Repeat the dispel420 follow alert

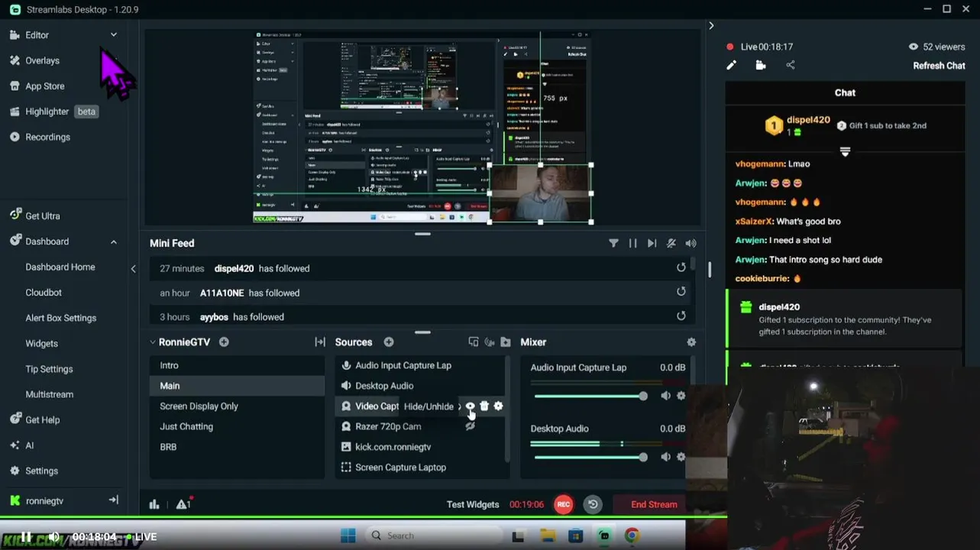[x=681, y=267]
